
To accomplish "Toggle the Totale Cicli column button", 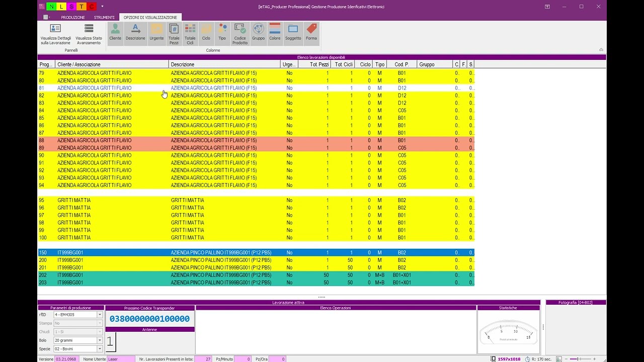I will click(x=190, y=34).
